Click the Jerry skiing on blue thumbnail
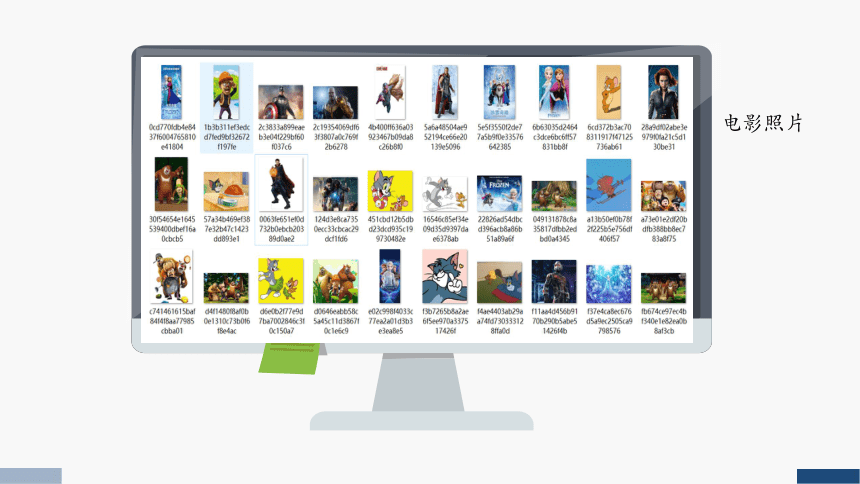Viewport: 860px width, 484px height. pyautogui.click(x=609, y=185)
